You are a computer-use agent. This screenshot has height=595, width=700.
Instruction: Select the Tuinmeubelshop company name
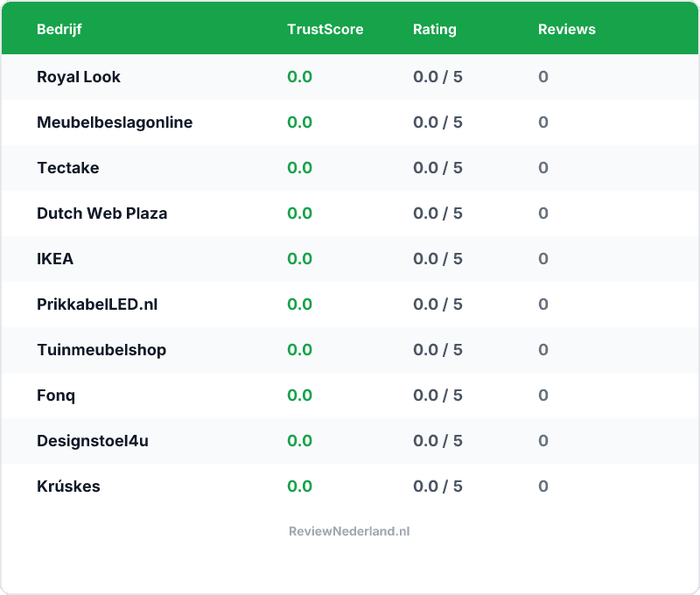point(101,350)
